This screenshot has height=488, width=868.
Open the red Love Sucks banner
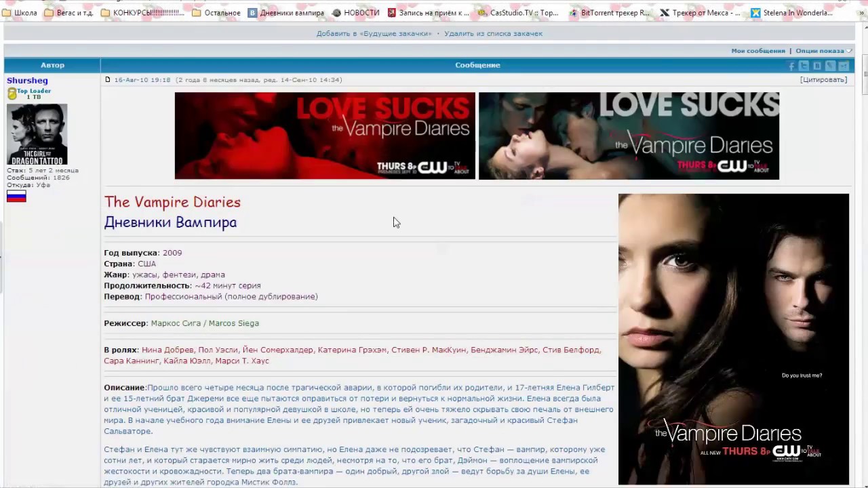point(325,136)
